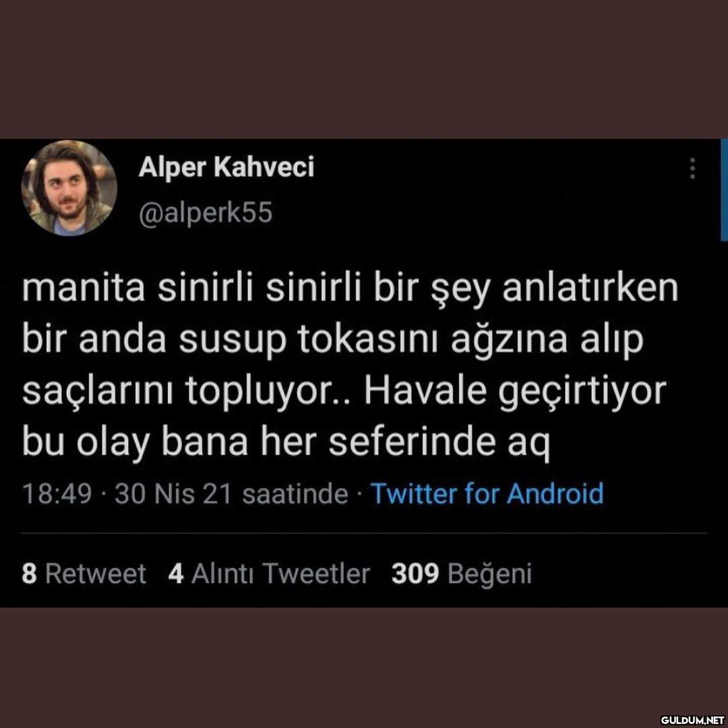Click the 30 Nis 21 date
The width and height of the screenshot is (728, 728).
173,493
